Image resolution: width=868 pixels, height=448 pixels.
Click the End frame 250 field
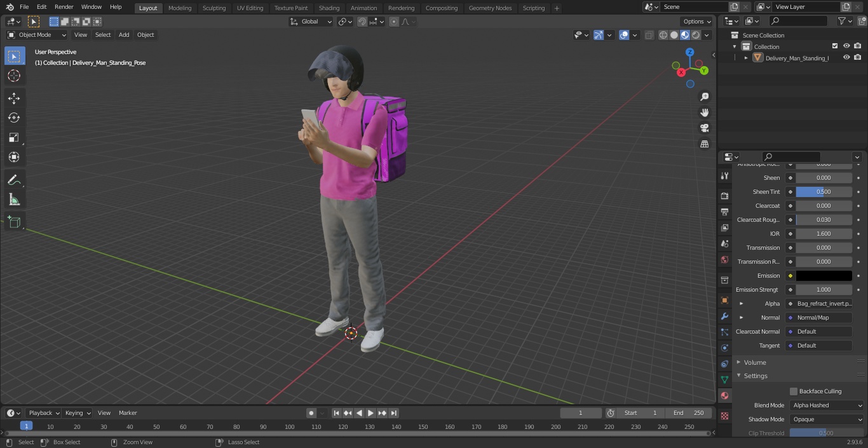(x=689, y=413)
